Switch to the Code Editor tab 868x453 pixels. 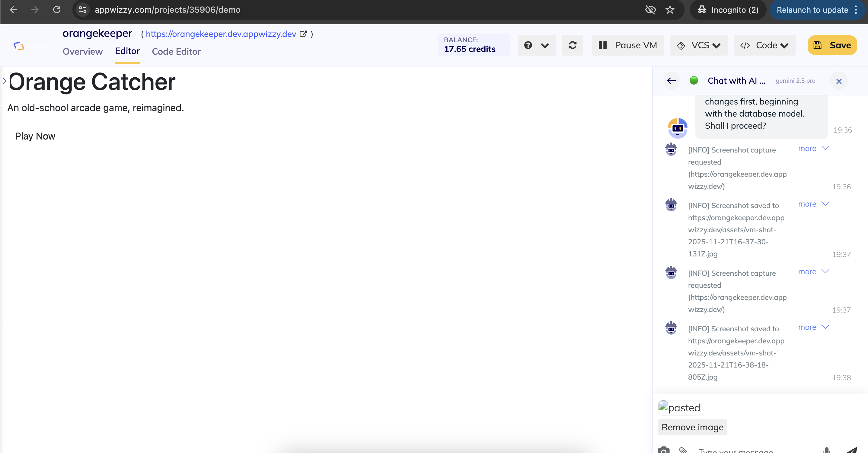(176, 51)
